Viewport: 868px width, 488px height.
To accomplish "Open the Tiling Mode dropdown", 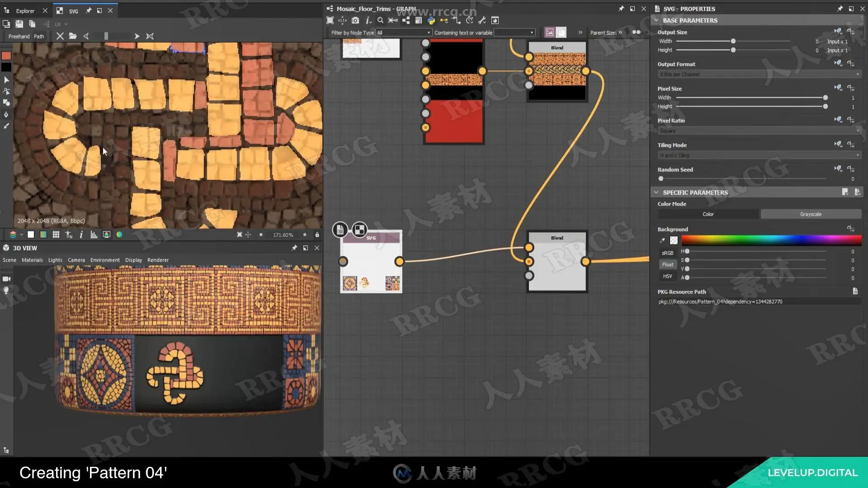I will click(x=759, y=155).
